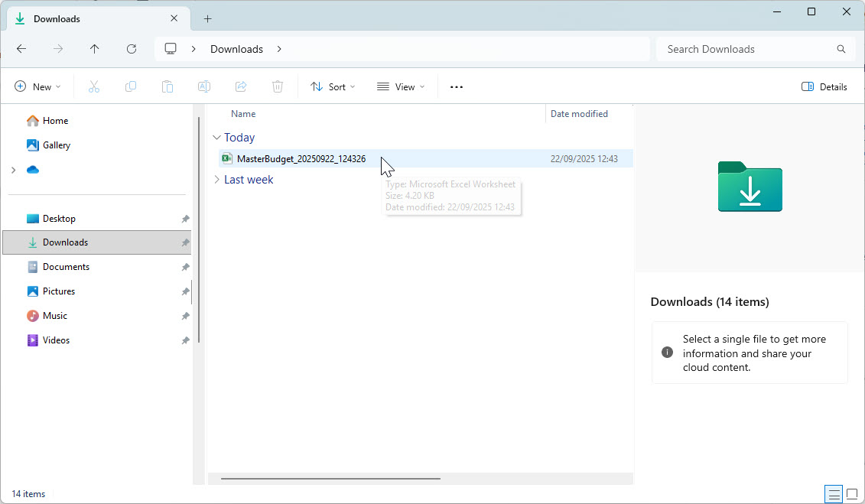Click the 22/09/2025 12:43 date cell
This screenshot has height=504, width=865.
pyautogui.click(x=584, y=159)
